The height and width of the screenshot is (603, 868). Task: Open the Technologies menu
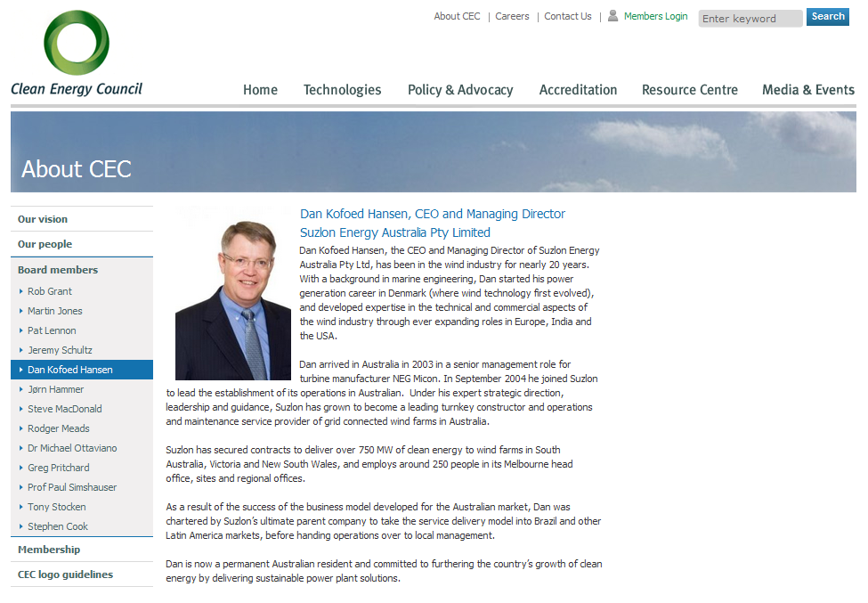[342, 90]
